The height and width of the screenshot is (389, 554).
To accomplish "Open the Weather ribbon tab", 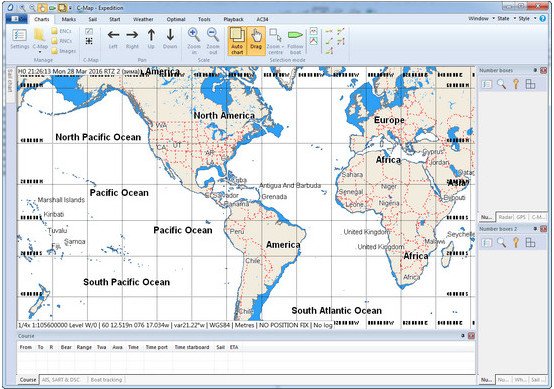I will [143, 19].
